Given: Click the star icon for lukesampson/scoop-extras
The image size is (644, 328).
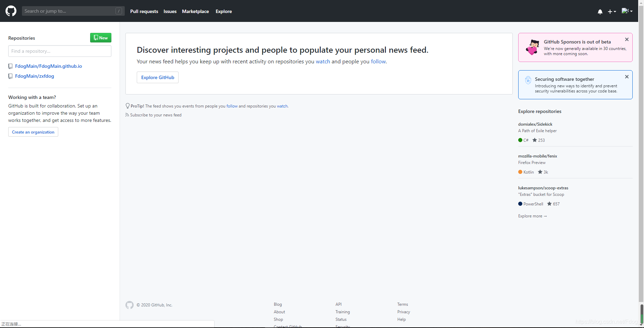Looking at the screenshot, I should click(549, 204).
